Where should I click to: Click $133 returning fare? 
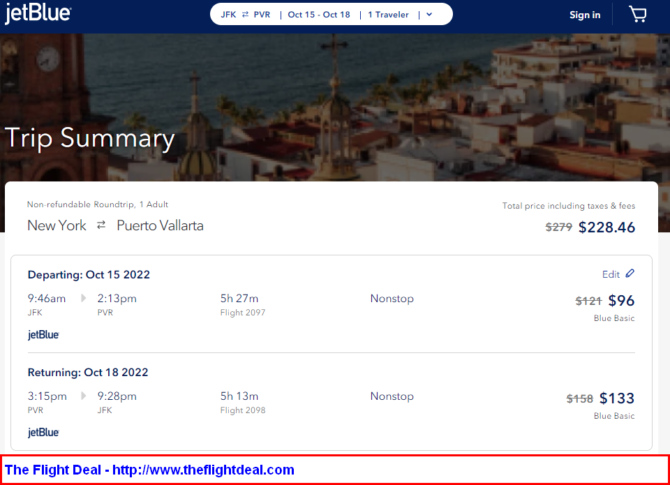click(617, 398)
